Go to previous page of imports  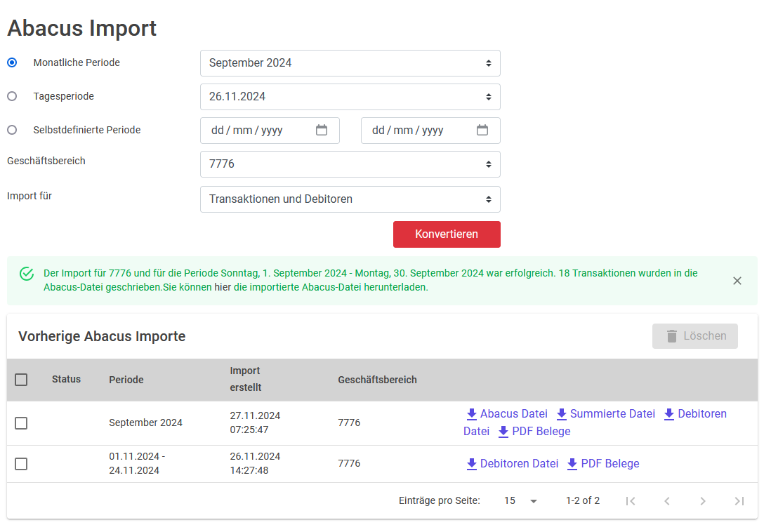pyautogui.click(x=667, y=501)
